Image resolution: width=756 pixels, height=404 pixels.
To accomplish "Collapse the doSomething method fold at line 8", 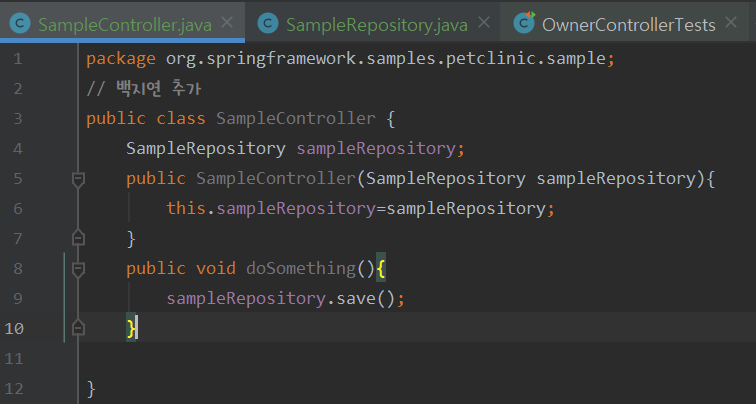I will click(x=78, y=269).
